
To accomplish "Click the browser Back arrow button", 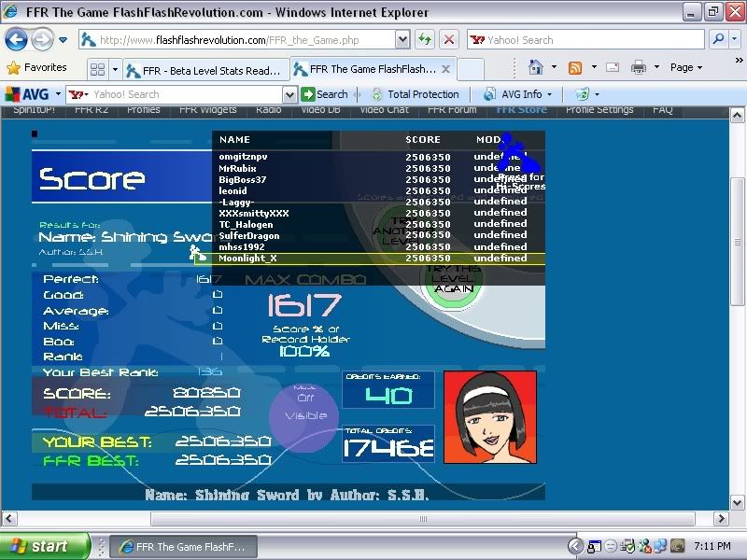I will coord(18,39).
